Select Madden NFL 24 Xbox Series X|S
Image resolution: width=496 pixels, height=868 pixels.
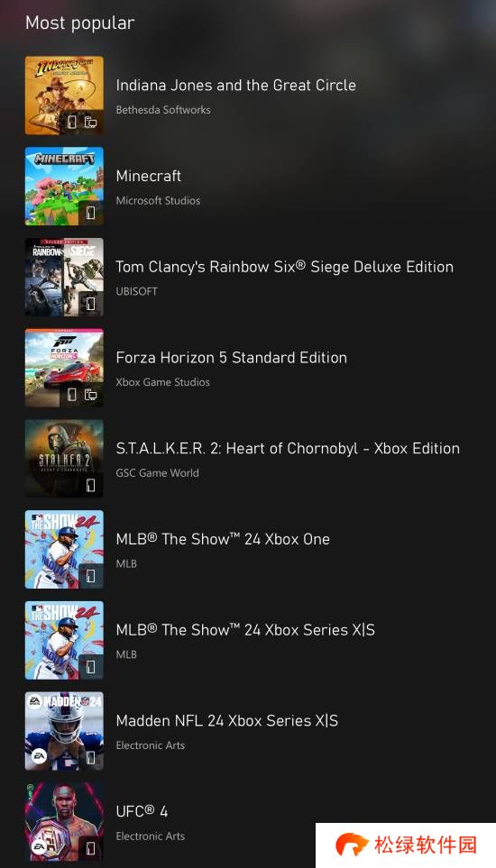(x=227, y=721)
